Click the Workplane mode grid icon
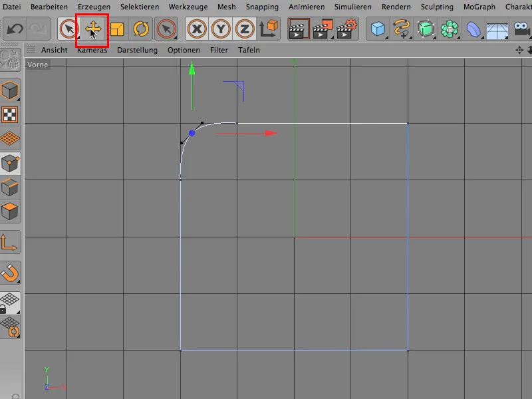This screenshot has height=399, width=532. pos(10,138)
